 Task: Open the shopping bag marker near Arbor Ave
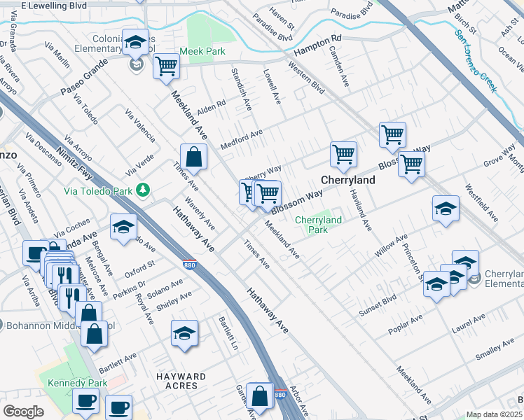(x=259, y=396)
